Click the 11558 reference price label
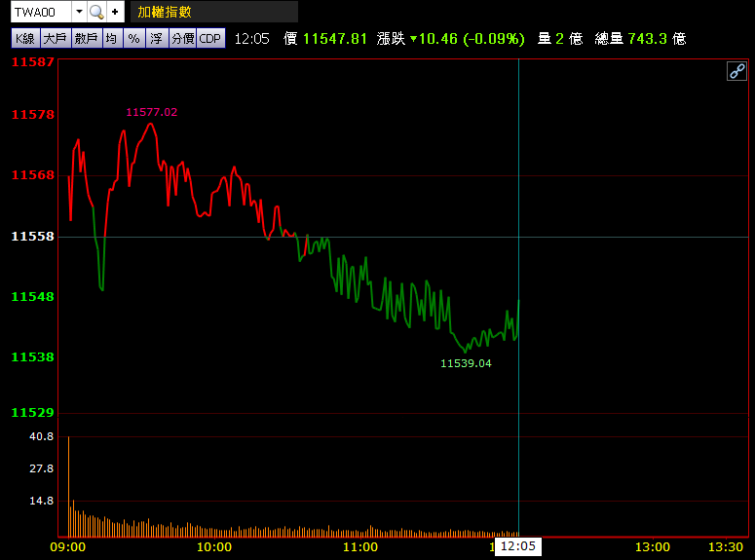755x560 pixels. pos(33,237)
